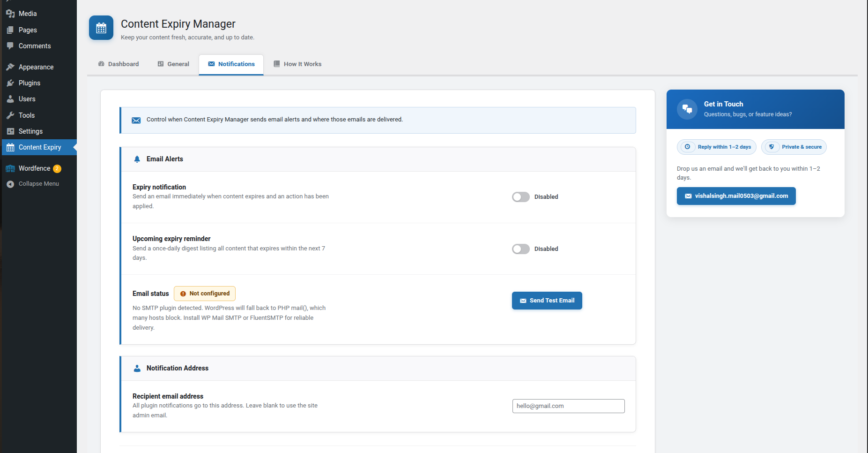Open Appearance in the sidebar menu
Image resolution: width=868 pixels, height=453 pixels.
(x=39, y=67)
